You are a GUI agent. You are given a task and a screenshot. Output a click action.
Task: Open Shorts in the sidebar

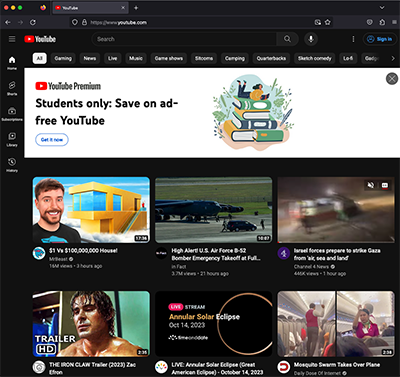12,88
